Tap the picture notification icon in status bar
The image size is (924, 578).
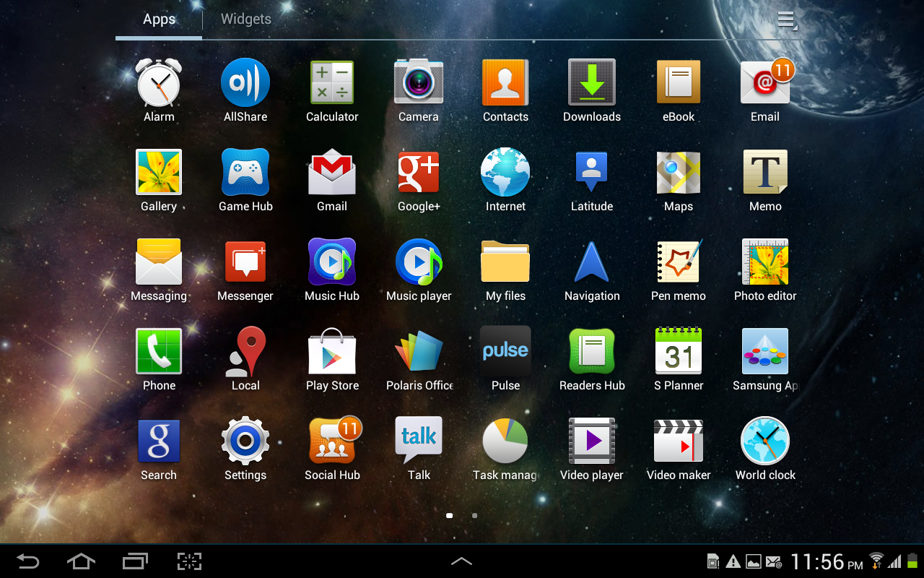tap(753, 561)
